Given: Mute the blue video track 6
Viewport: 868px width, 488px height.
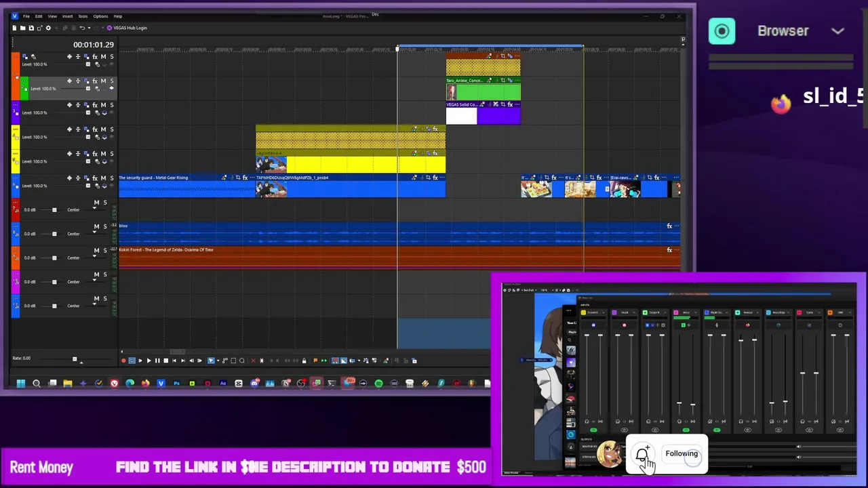Looking at the screenshot, I should coord(103,178).
